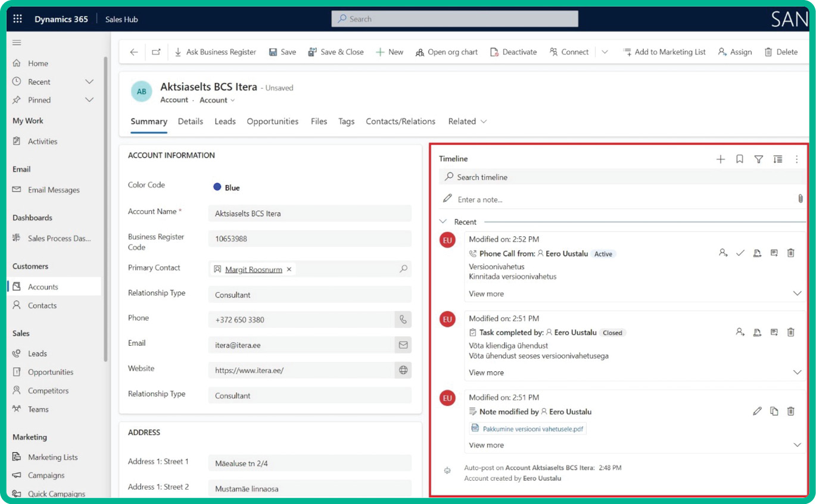Click the Search timeline field
Image resolution: width=816 pixels, height=504 pixels.
click(x=622, y=177)
